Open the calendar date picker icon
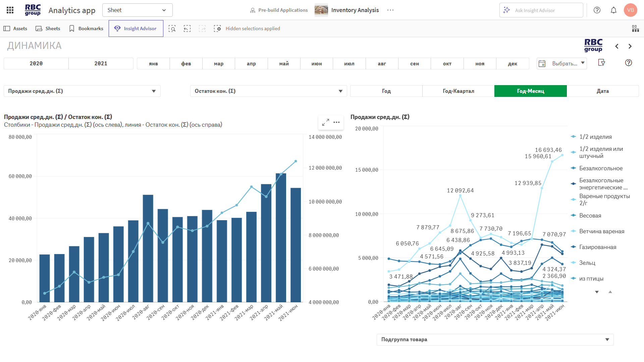This screenshot has width=644, height=362. [x=542, y=63]
